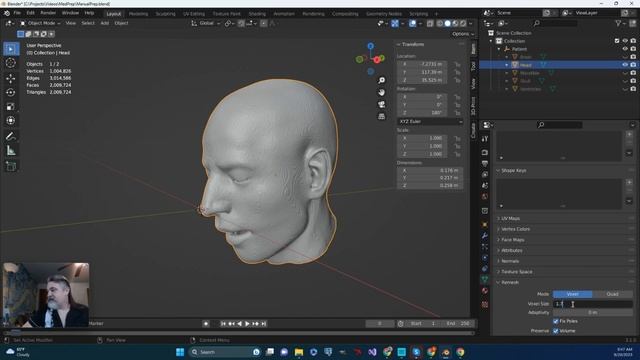Viewport: 640px width, 360px height.
Task: Click the Voxel Size input field
Action: point(593,304)
